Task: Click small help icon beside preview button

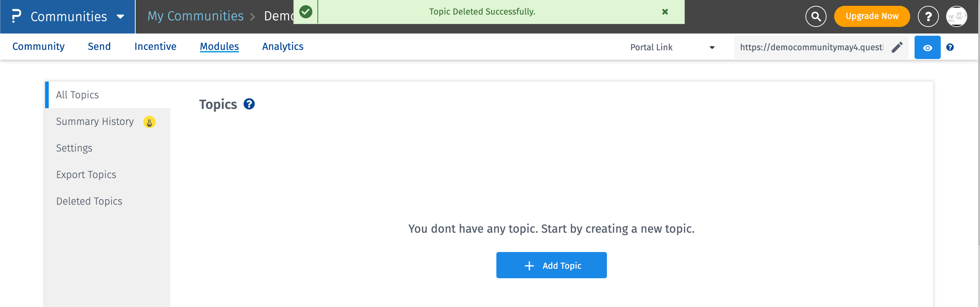Action: coord(950,47)
